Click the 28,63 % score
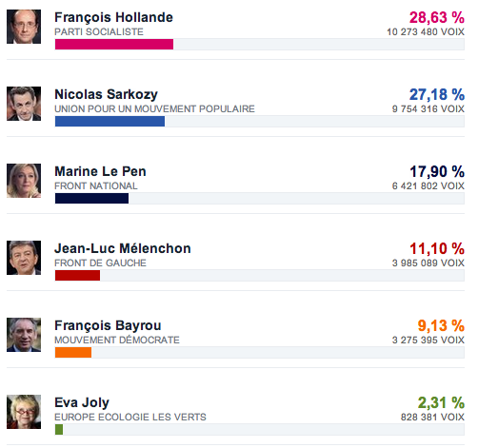The height and width of the screenshot is (448, 478). coord(437,18)
